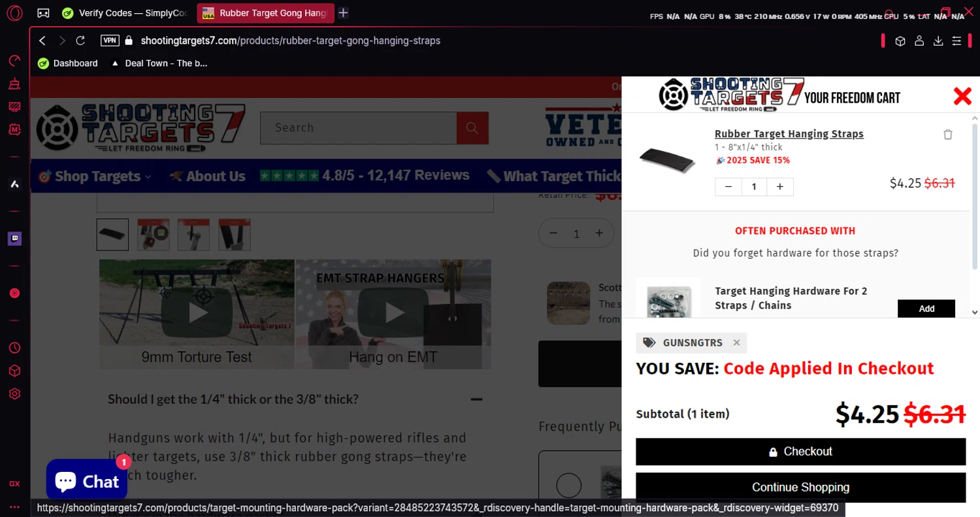The height and width of the screenshot is (517, 980).
Task: Reload the current page
Action: [x=80, y=41]
